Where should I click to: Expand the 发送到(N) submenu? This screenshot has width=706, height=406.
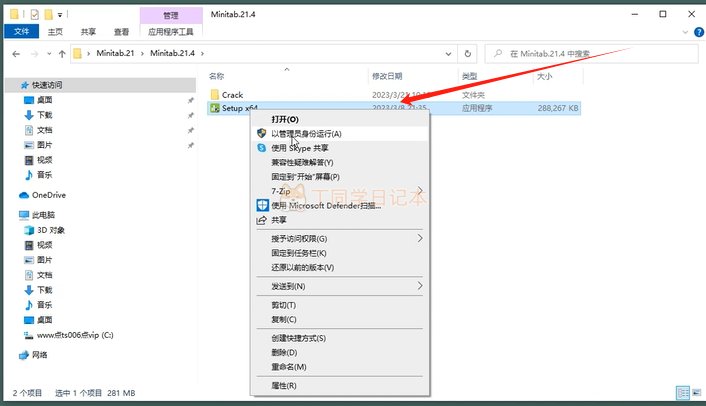(339, 286)
